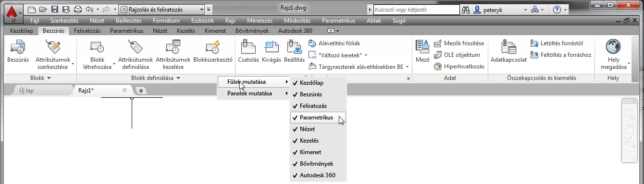
Task: Click Mezők frissítése
Action: pos(459,43)
